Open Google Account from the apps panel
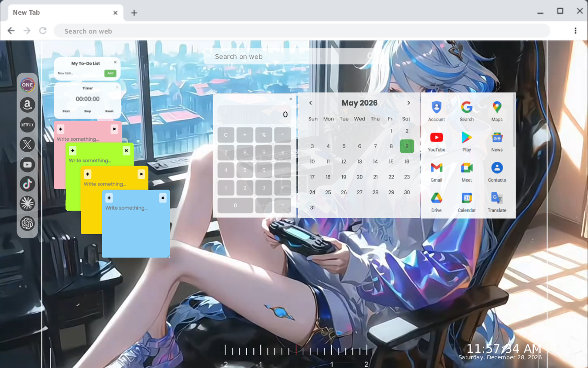Image resolution: width=588 pixels, height=368 pixels. click(436, 111)
